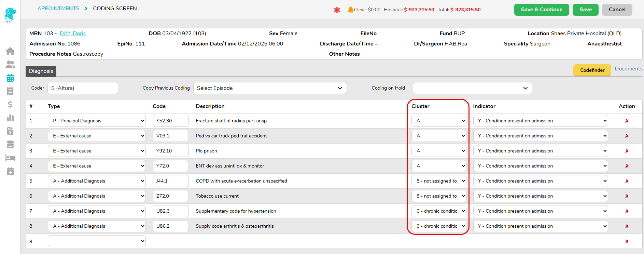Image resolution: width=644 pixels, height=254 pixels.
Task: Expand the Copy Previous Coding Select Episode dropdown
Action: [x=270, y=88]
